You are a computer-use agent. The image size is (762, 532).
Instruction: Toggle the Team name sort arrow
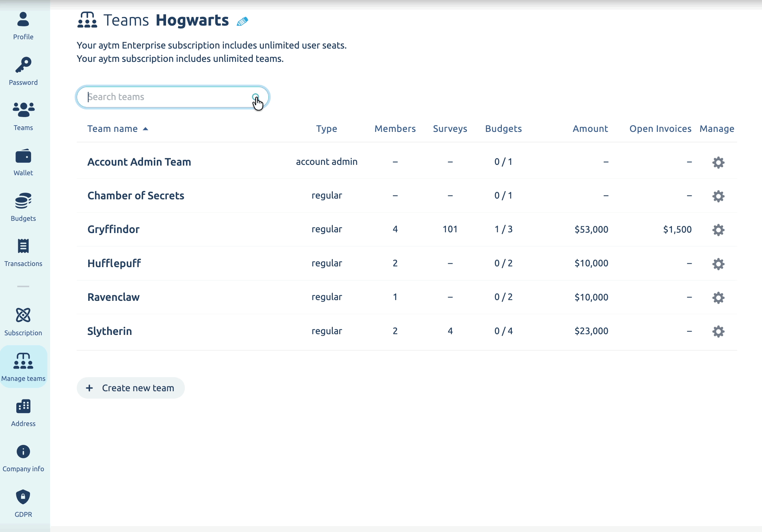(145, 129)
